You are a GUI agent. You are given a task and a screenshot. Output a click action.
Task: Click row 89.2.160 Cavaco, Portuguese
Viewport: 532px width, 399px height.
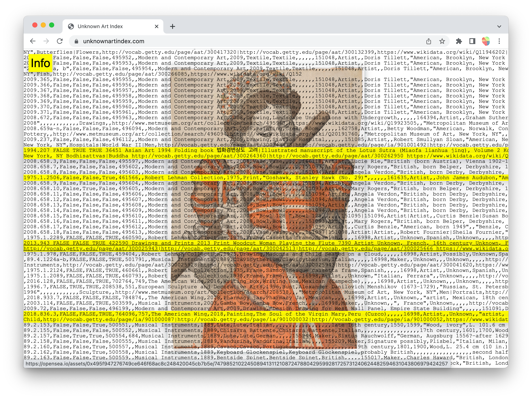point(266,347)
